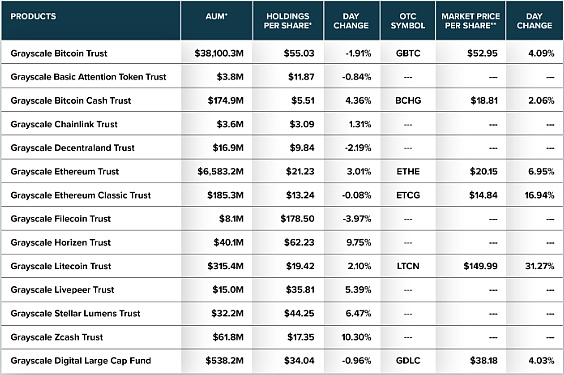
Task: Click the PRODUCTS column header
Action: pos(33,16)
